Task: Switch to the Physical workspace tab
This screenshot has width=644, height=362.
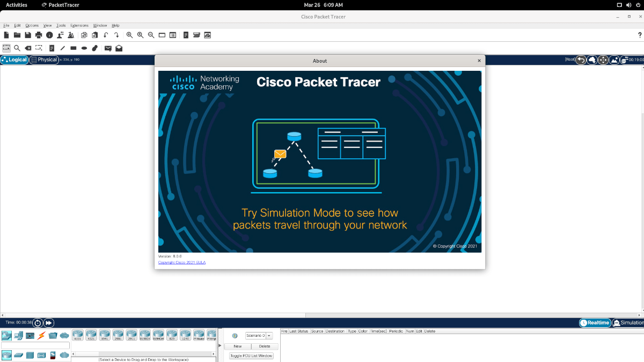Action: click(x=44, y=60)
